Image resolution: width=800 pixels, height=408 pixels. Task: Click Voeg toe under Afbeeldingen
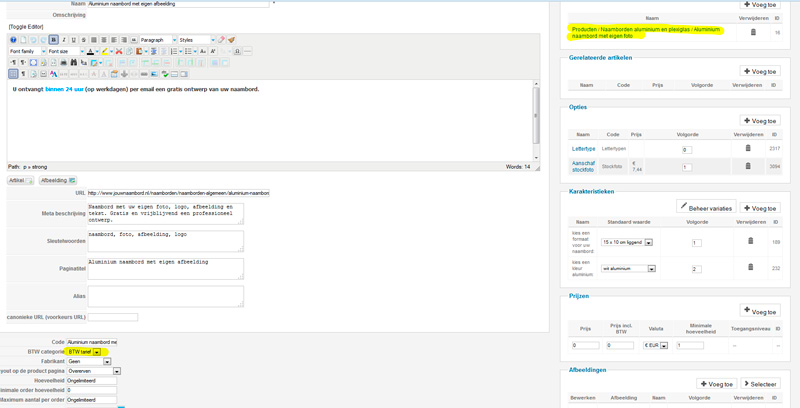pos(716,384)
